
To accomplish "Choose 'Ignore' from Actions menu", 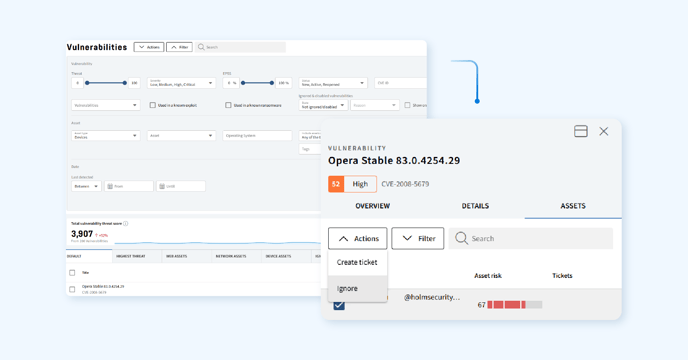I will tap(358, 288).
